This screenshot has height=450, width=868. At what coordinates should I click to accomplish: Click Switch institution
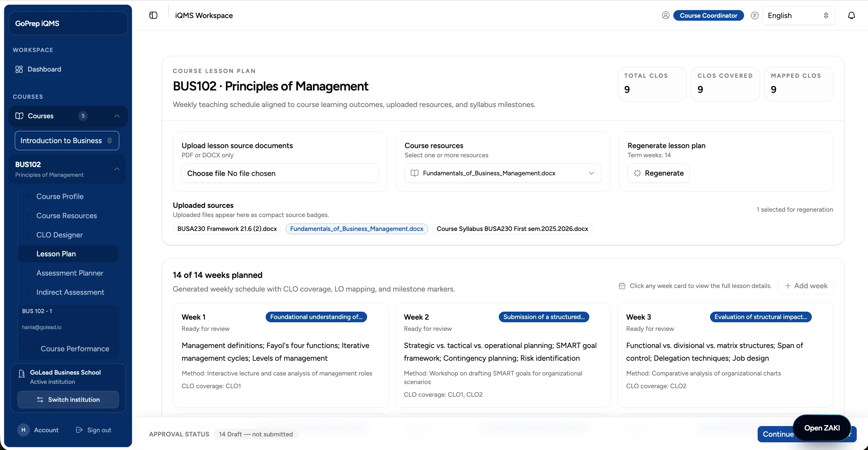coord(68,399)
